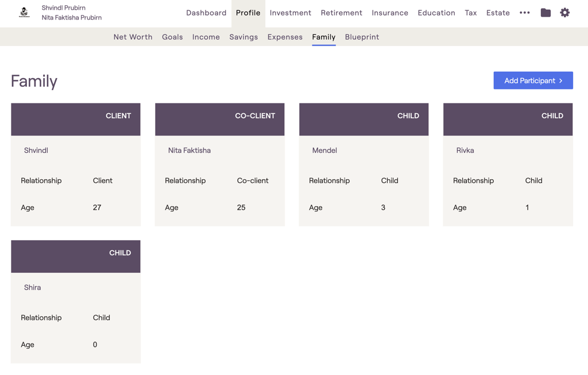Screen dimensions: 588x375
Task: Select the Mendel child card
Action: point(364,164)
